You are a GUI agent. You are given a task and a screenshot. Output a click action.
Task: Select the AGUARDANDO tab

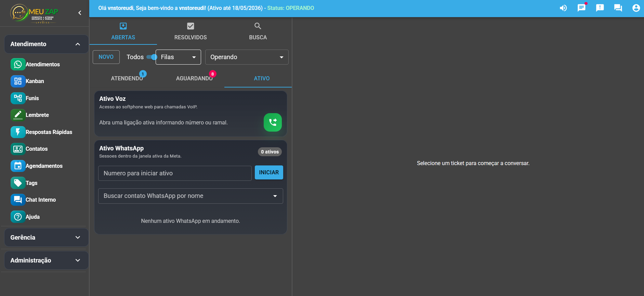click(x=194, y=78)
